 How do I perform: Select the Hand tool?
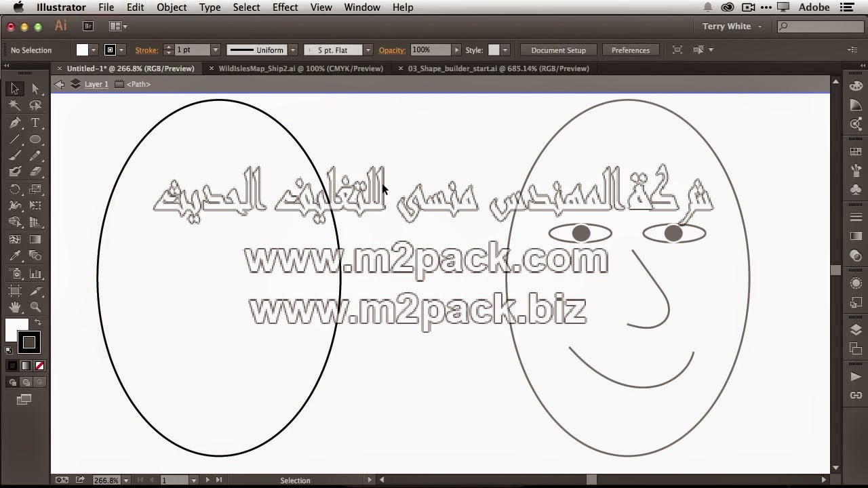[15, 308]
